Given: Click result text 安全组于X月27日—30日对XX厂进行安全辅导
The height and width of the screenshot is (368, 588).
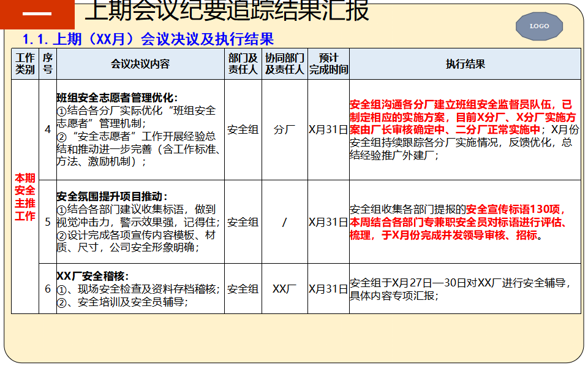Looking at the screenshot, I should coord(458,283).
